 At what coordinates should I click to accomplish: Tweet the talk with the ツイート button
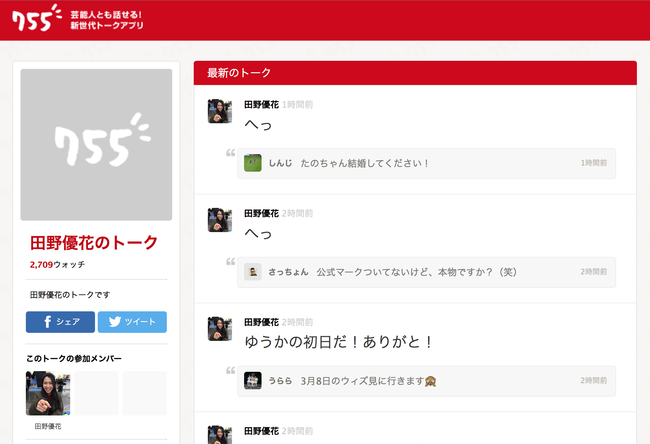click(132, 322)
